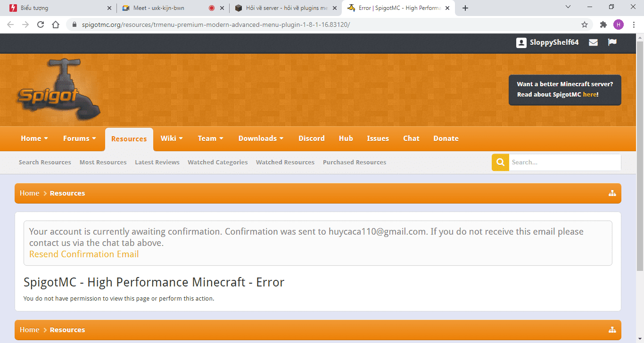Click Search Resources link

click(x=45, y=162)
